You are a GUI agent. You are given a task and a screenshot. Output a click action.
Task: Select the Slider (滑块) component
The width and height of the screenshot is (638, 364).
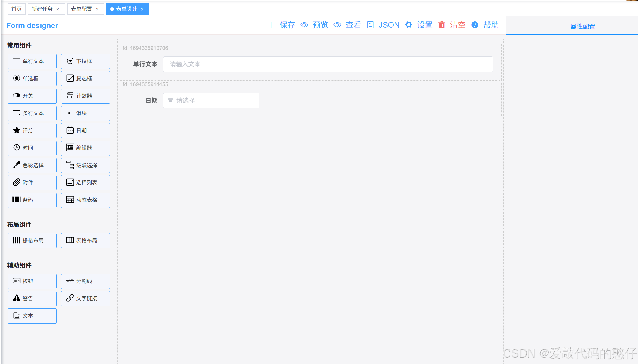point(85,113)
